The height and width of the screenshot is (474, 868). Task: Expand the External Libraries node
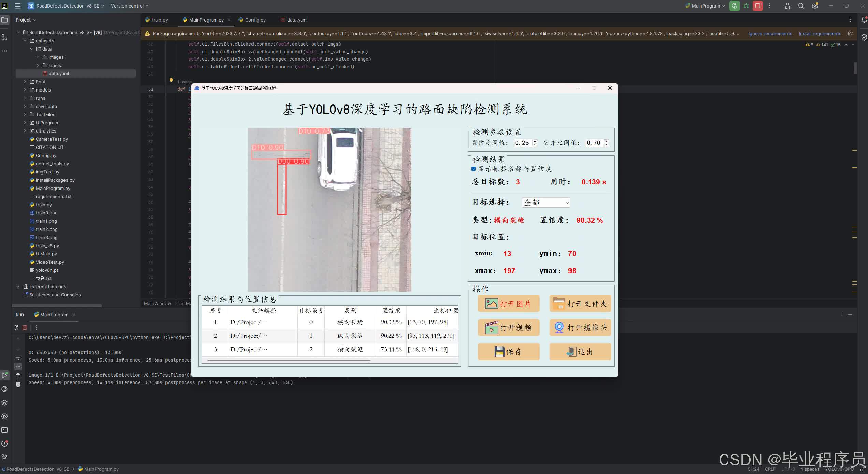[18, 287]
